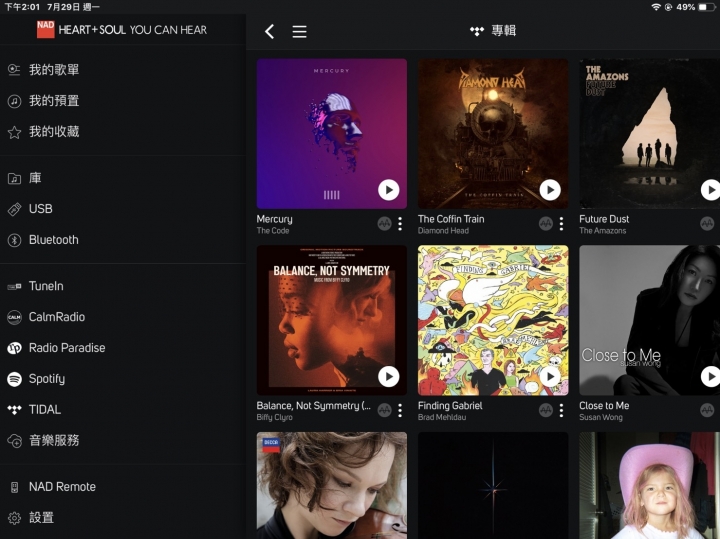This screenshot has width=720, height=539.
Task: Click the Biffy Clyro artist name
Action: point(275,417)
